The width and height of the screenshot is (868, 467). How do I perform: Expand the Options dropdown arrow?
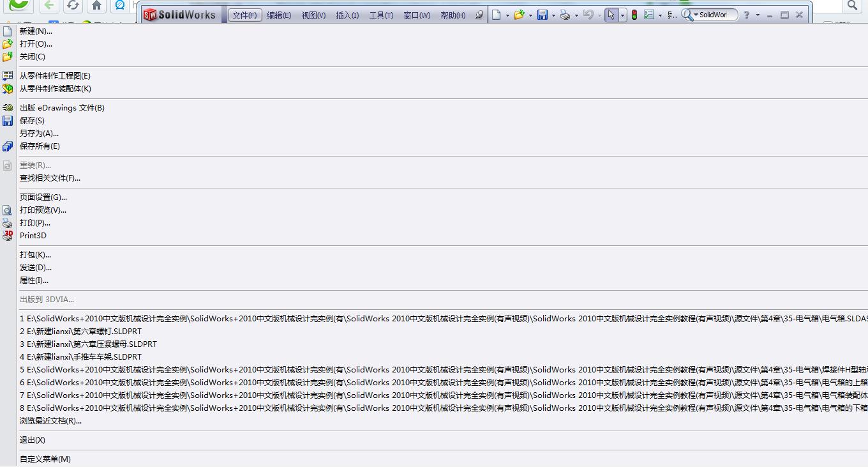(660, 15)
